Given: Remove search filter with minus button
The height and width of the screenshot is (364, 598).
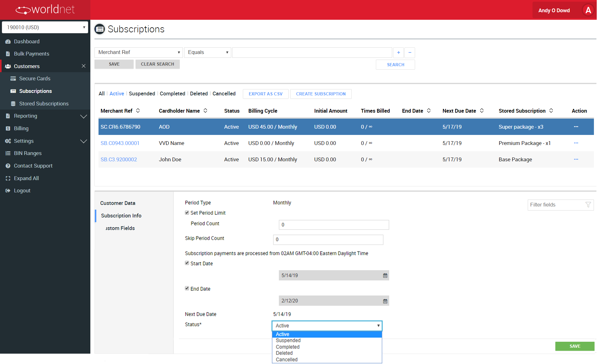Looking at the screenshot, I should click(x=410, y=52).
